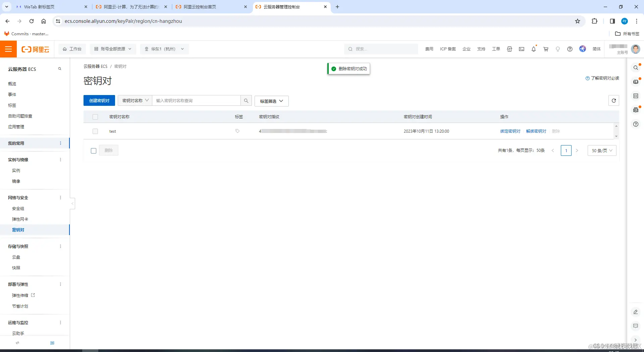Collapse the left sidebar with the arrow handle

pyautogui.click(x=72, y=204)
